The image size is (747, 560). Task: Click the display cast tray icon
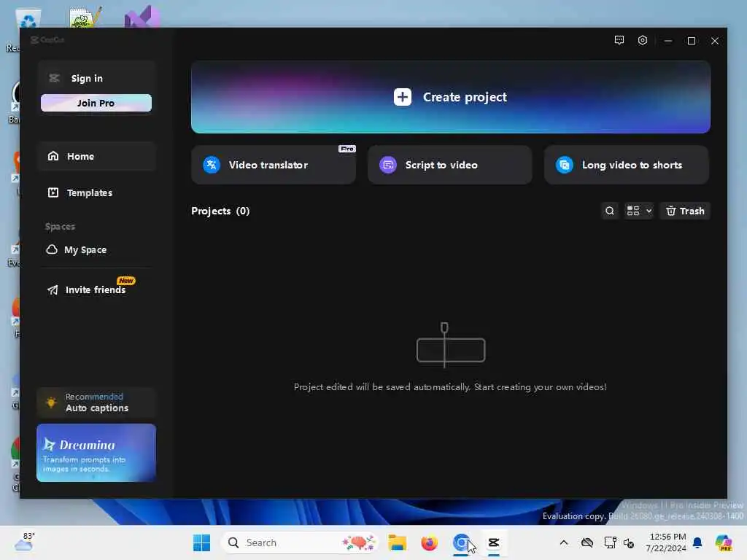(610, 542)
